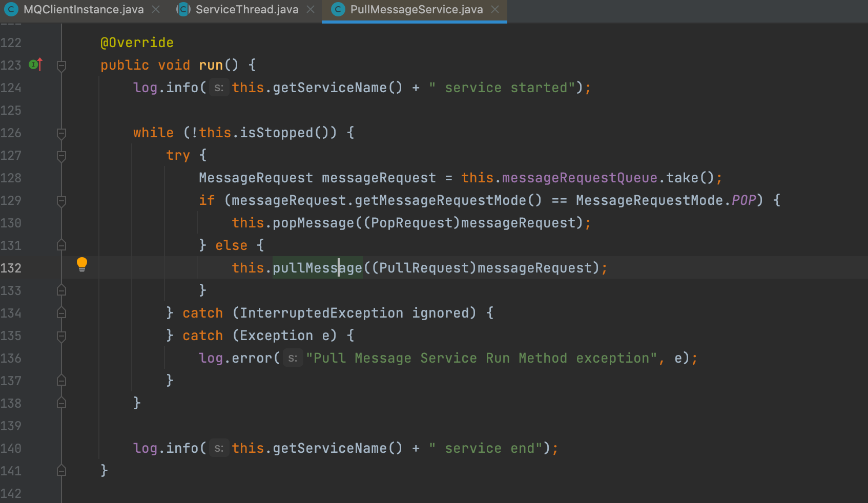Click the pullMessage method call on line 132
The width and height of the screenshot is (868, 503).
(317, 268)
